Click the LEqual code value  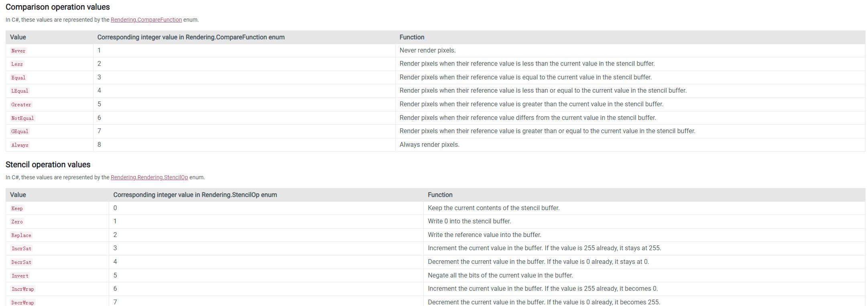pyautogui.click(x=20, y=91)
